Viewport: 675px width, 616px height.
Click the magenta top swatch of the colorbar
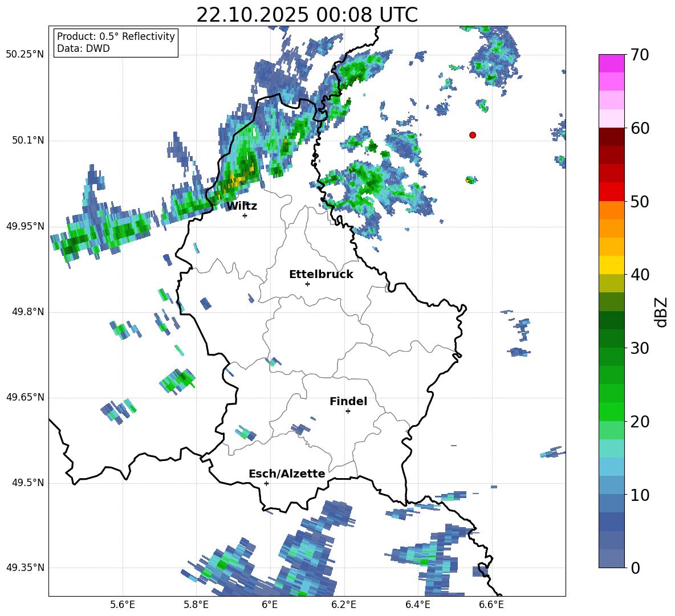[611, 64]
